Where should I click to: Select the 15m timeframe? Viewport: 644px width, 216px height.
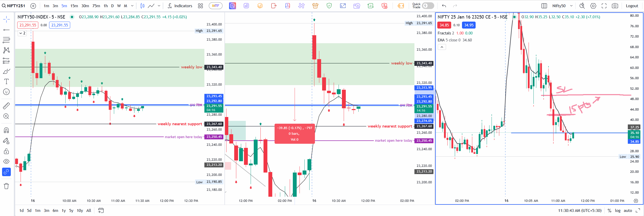pos(74,6)
